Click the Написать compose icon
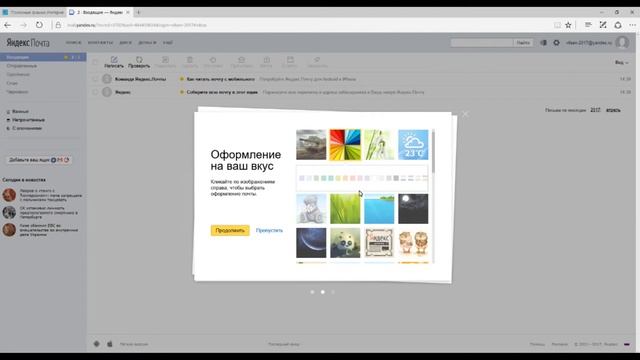Image resolution: width=640 pixels, height=360 pixels. pos(114,60)
